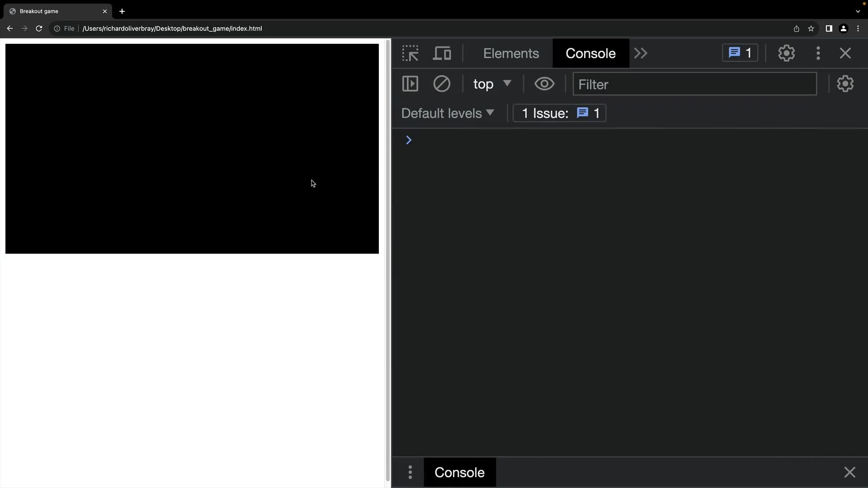Viewport: 868px width, 488px height.
Task: Open the 1 Issue link
Action: [560, 113]
